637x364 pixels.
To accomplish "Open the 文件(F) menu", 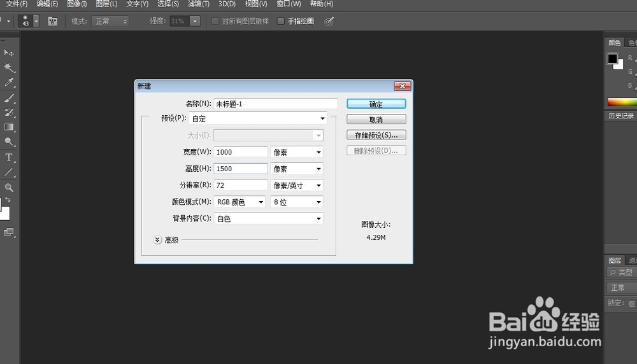I will (x=17, y=4).
